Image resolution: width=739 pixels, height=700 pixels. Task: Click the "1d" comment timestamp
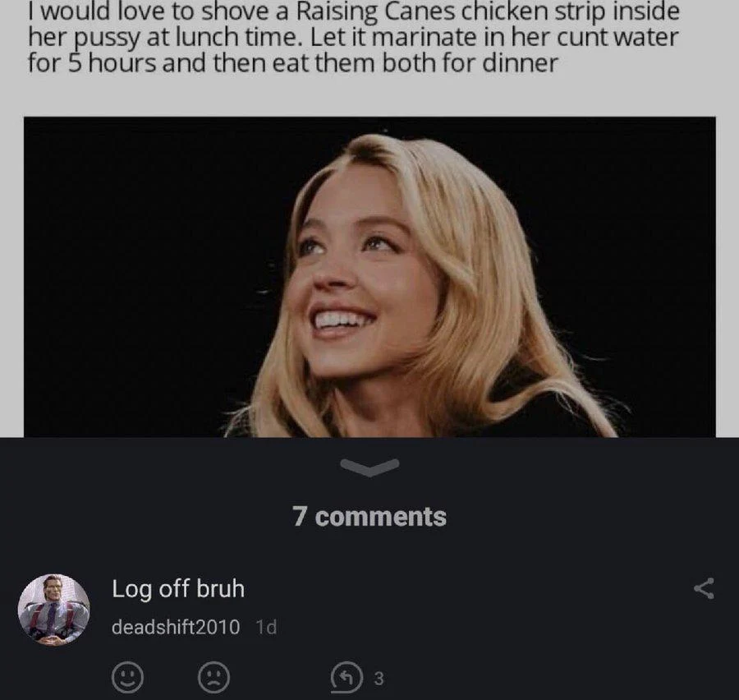266,627
